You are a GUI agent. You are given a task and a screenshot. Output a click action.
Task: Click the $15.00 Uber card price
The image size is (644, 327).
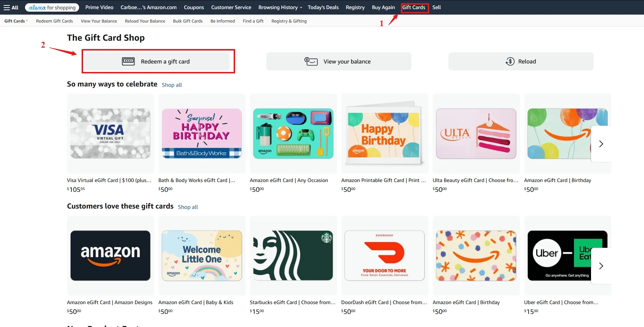[531, 311]
